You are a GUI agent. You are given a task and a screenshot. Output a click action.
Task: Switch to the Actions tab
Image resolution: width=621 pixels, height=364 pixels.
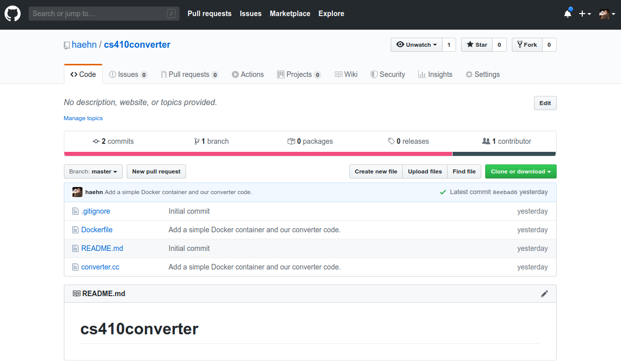point(248,74)
